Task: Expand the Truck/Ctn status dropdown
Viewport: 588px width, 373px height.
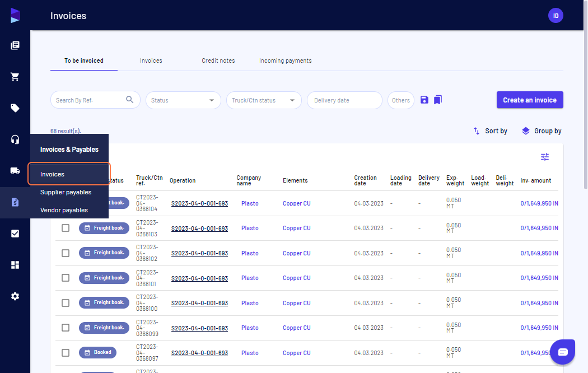Action: (264, 100)
